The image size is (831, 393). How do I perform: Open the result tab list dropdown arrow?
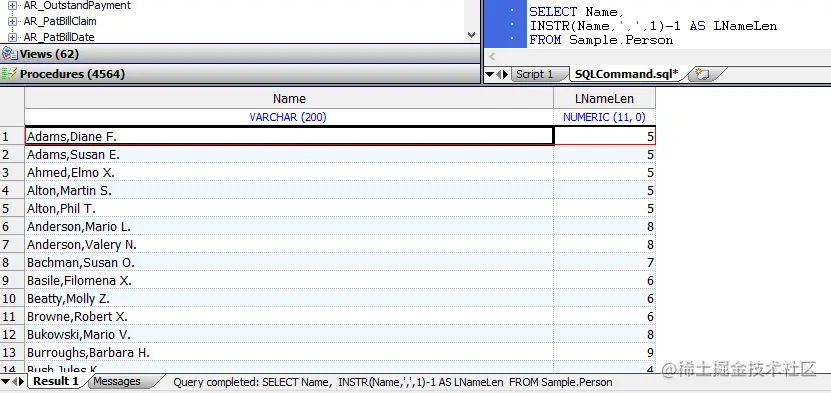click(x=5, y=381)
